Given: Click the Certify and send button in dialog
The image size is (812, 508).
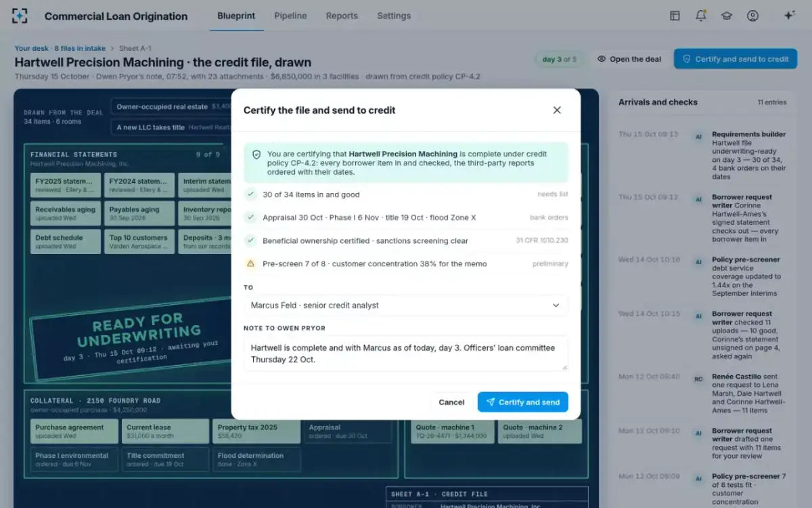Looking at the screenshot, I should (523, 402).
